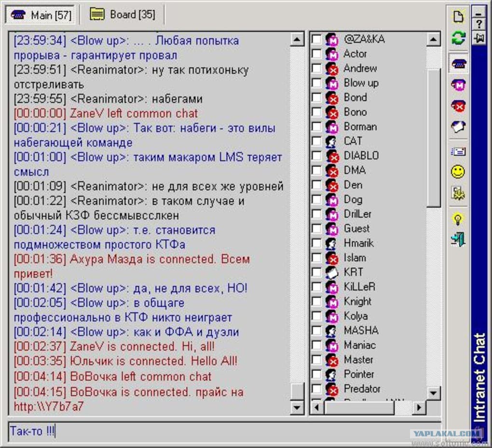Click the new blank page icon
Viewport: 492px width, 448px height.
click(x=458, y=16)
